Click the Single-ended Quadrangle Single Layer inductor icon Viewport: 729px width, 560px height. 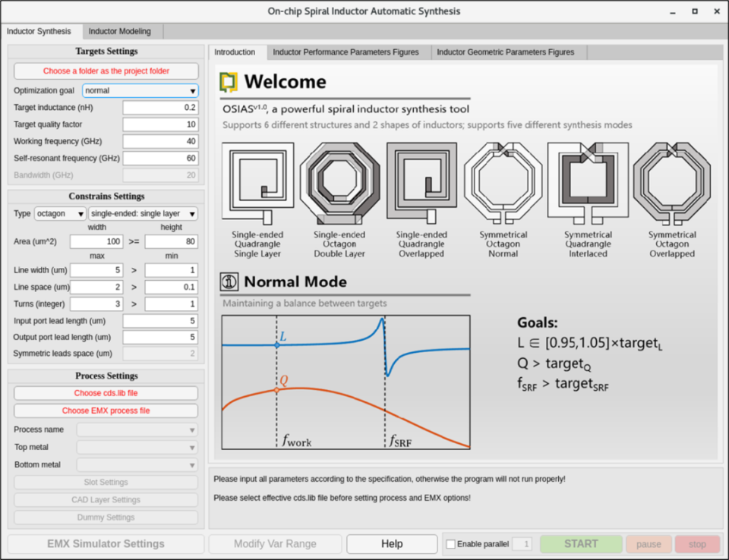pyautogui.click(x=257, y=184)
